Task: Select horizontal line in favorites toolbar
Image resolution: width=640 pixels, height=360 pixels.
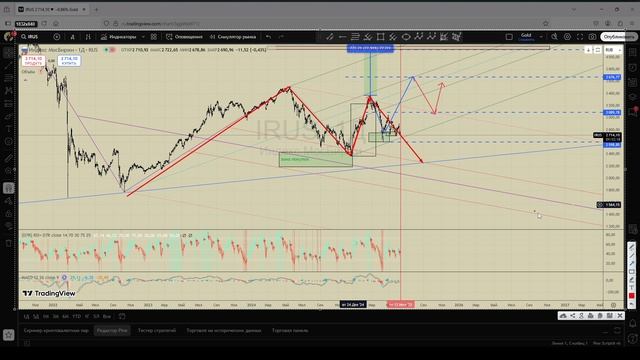Action: [342, 37]
